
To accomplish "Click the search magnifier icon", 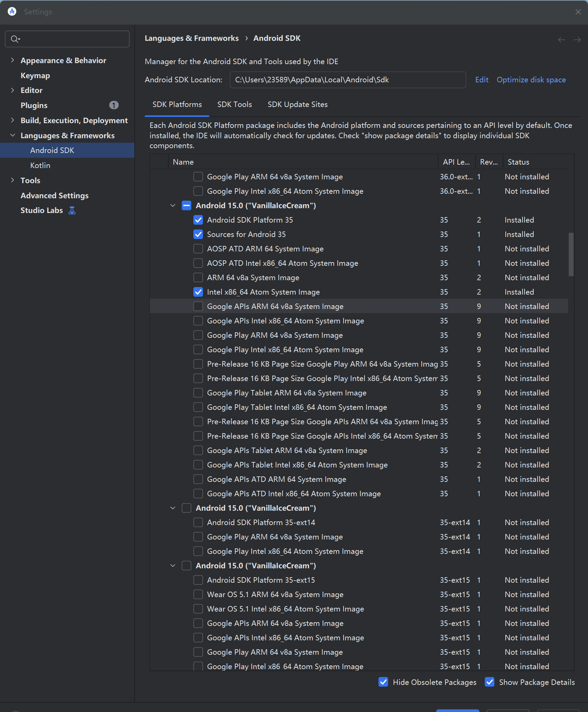I will pyautogui.click(x=15, y=39).
